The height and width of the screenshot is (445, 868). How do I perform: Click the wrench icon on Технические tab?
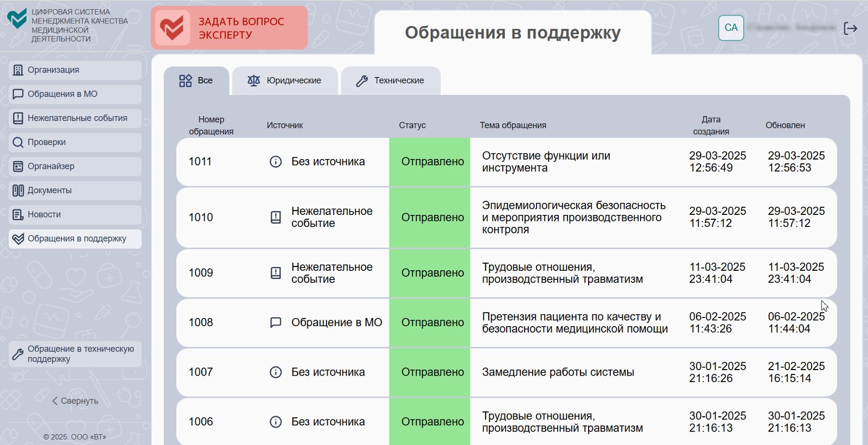(x=362, y=81)
